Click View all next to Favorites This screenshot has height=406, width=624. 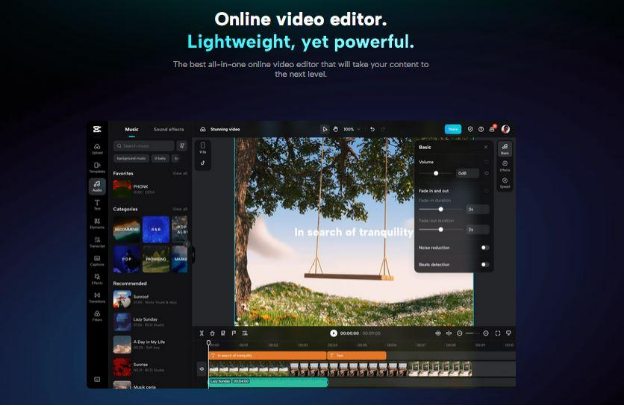[180, 173]
